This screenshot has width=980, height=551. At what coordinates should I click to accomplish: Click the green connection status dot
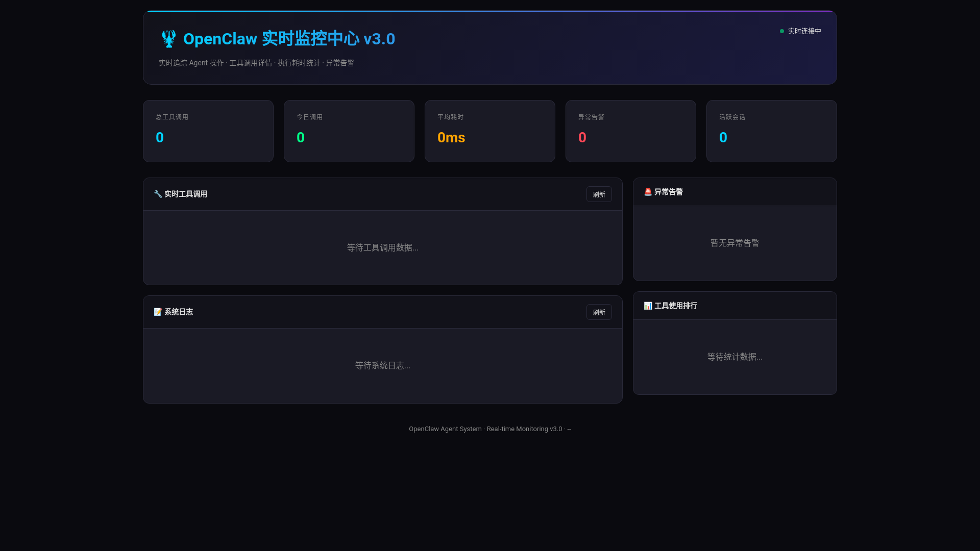click(x=782, y=31)
